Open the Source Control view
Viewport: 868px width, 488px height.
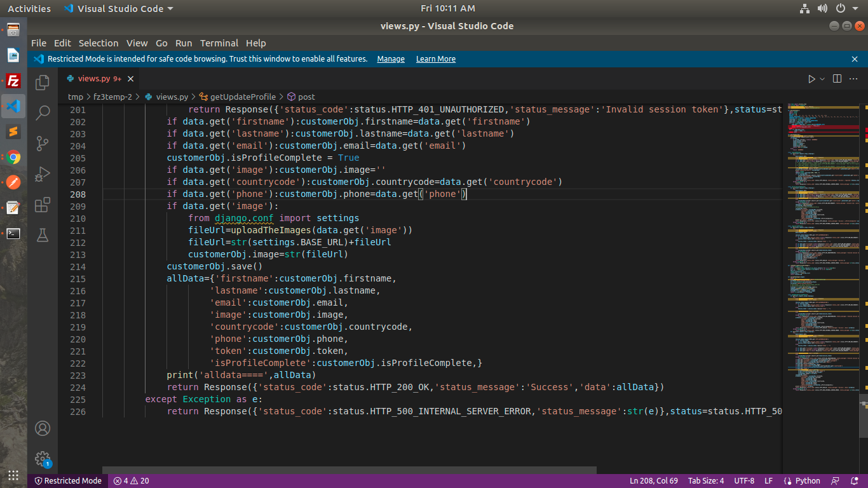[43, 144]
